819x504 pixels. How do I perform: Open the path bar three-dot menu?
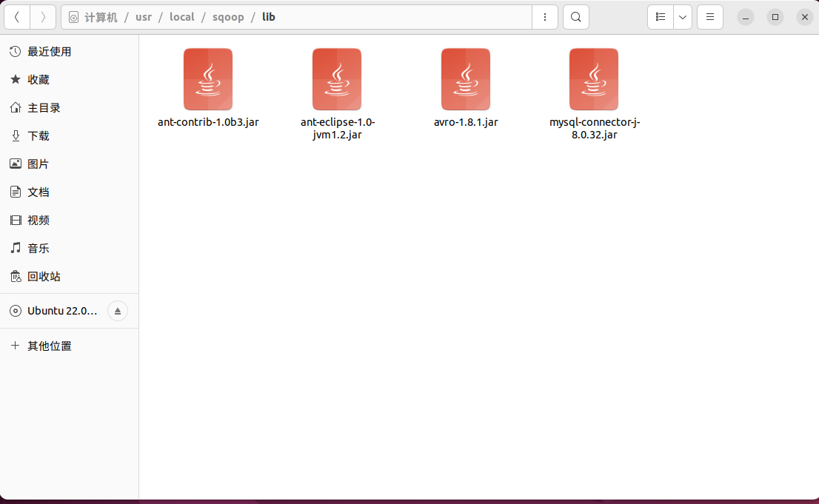tap(545, 17)
